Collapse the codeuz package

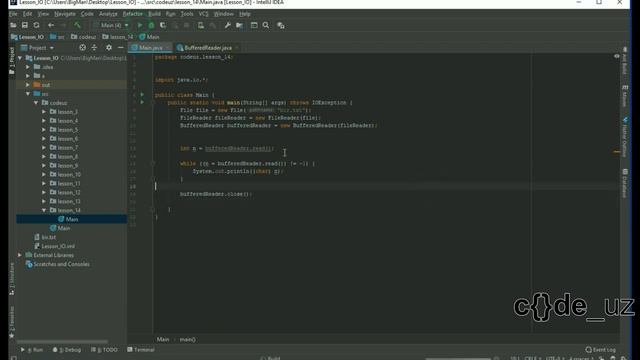36,103
